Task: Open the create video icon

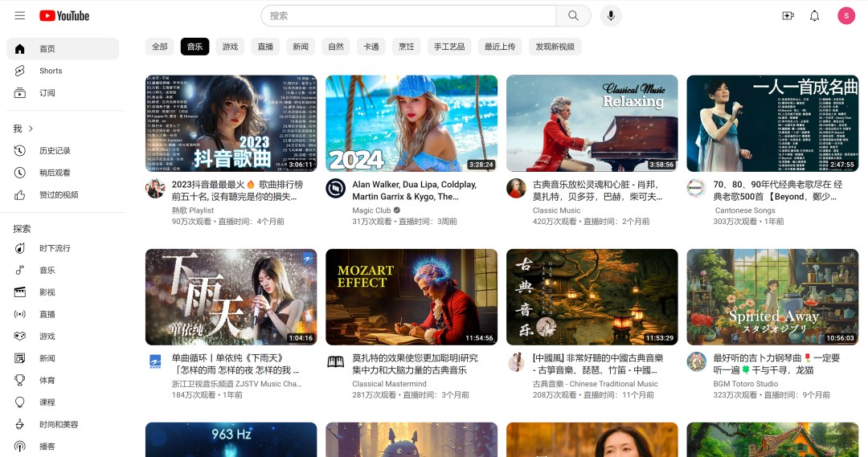Action: [788, 16]
